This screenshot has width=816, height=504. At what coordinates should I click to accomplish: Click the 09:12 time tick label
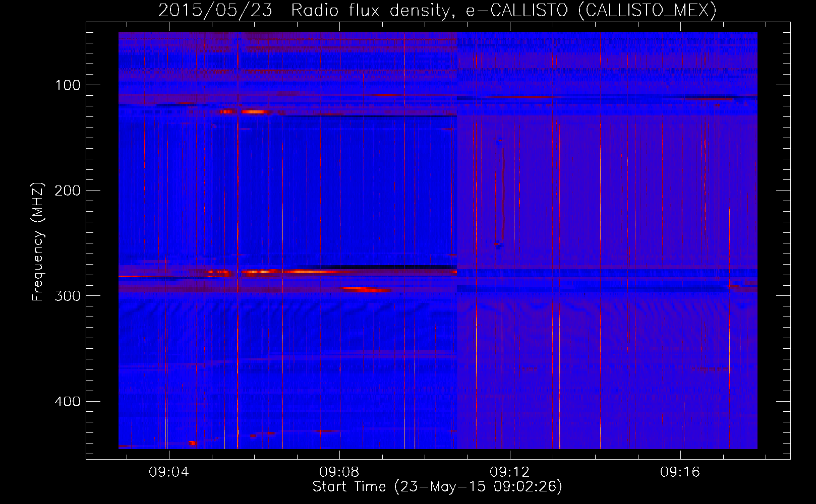(510, 472)
